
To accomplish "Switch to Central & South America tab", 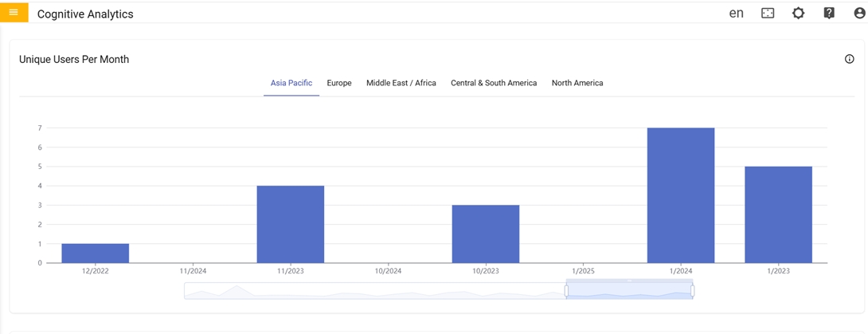I will [x=494, y=83].
